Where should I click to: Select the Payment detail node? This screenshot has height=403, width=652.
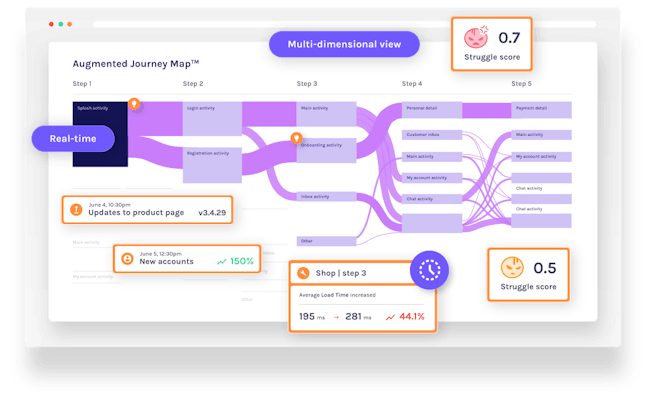point(541,110)
